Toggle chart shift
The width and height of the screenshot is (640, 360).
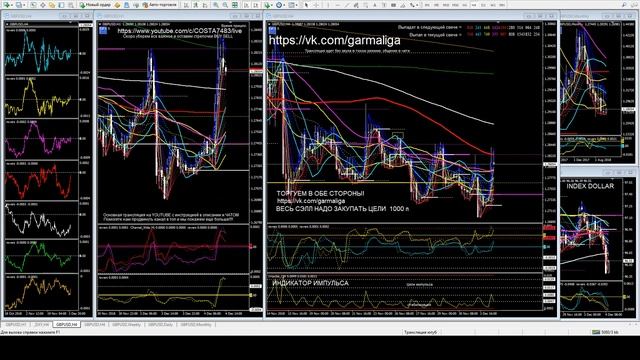pyautogui.click(x=256, y=5)
